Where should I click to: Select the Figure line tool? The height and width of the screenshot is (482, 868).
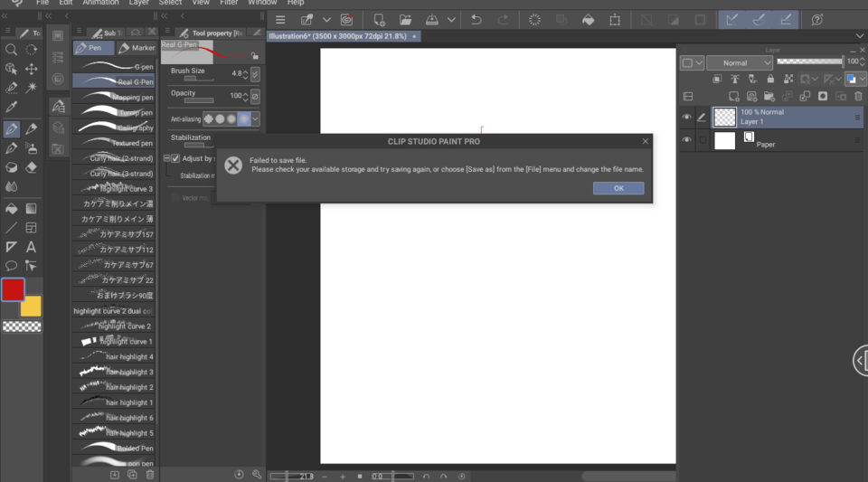(11, 228)
